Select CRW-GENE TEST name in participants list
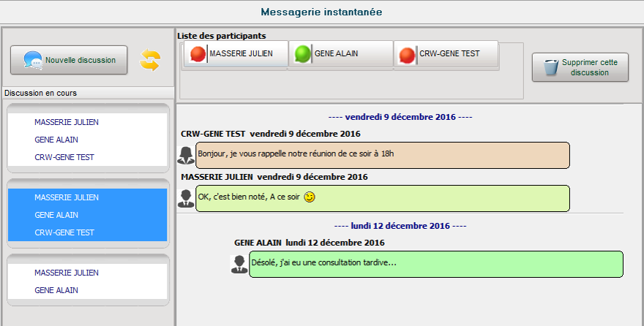The width and height of the screenshot is (644, 326). point(449,54)
